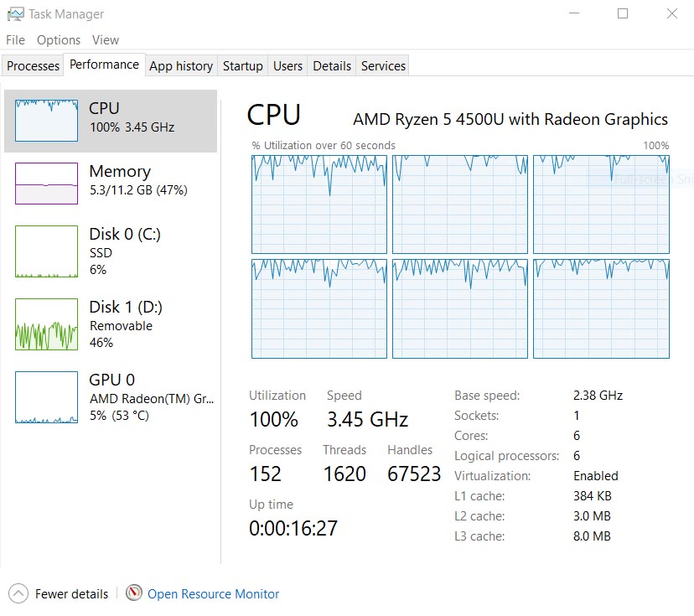Click the GPU temperature reading 5% (53 °C)
The width and height of the screenshot is (694, 616).
119,416
